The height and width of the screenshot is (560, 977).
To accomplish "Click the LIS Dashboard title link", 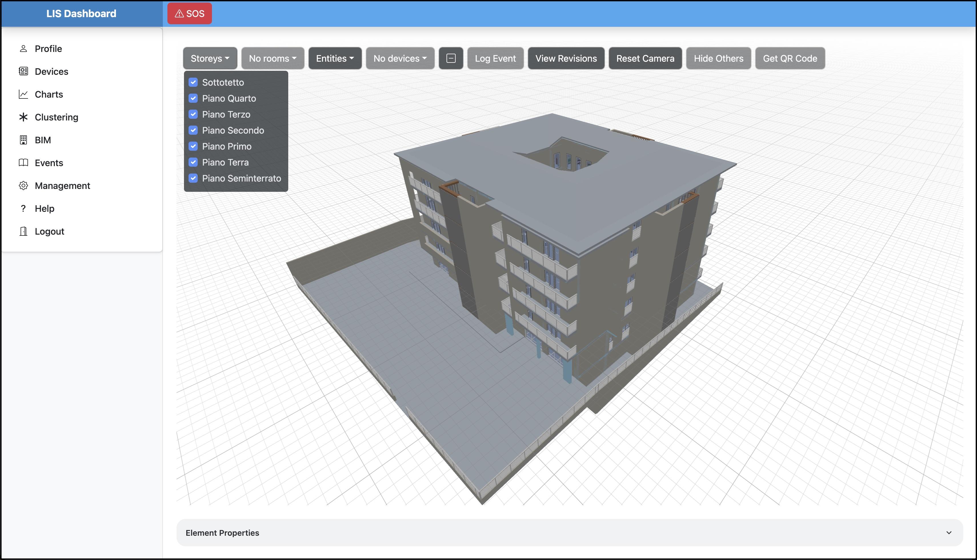I will [81, 13].
